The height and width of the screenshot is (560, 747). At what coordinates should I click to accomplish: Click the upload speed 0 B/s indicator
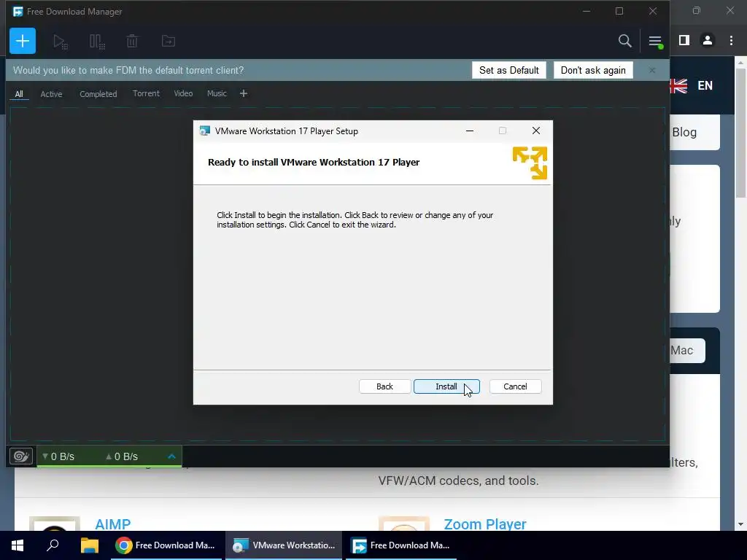click(x=122, y=456)
